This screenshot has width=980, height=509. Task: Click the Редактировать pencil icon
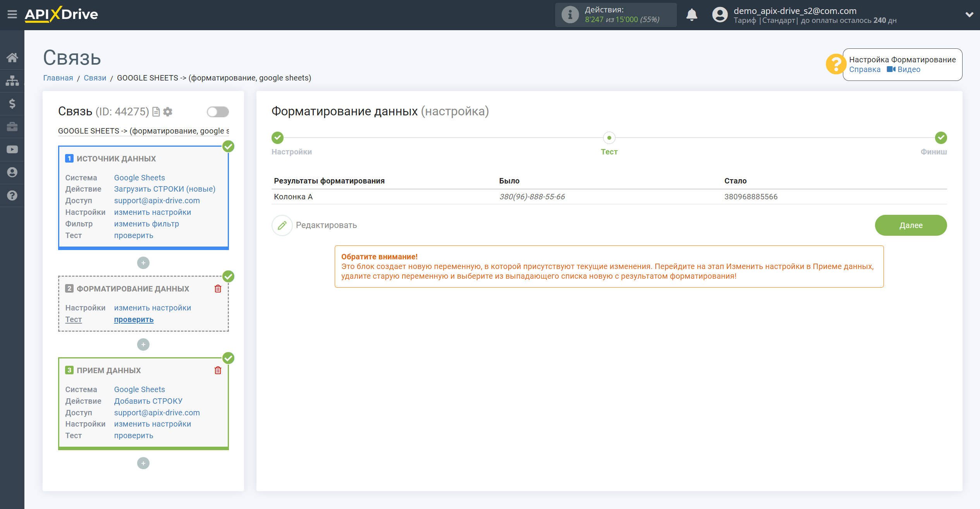(x=282, y=225)
